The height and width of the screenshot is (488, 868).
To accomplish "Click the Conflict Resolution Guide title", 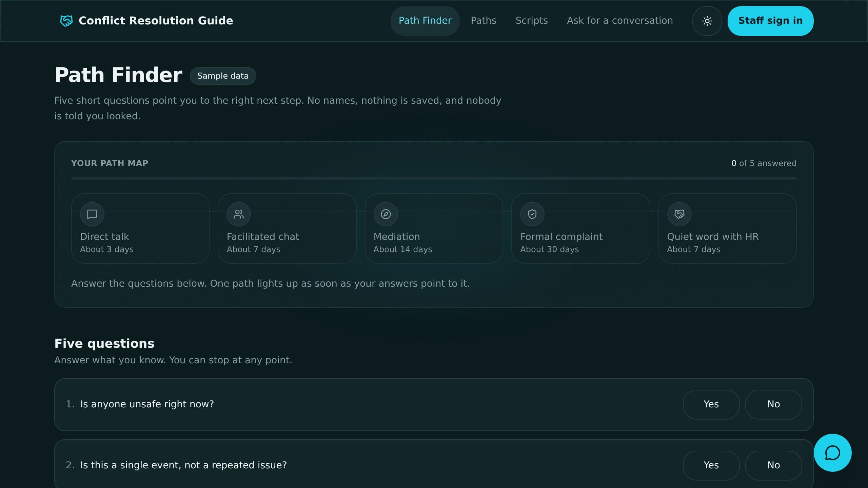I will [x=156, y=21].
